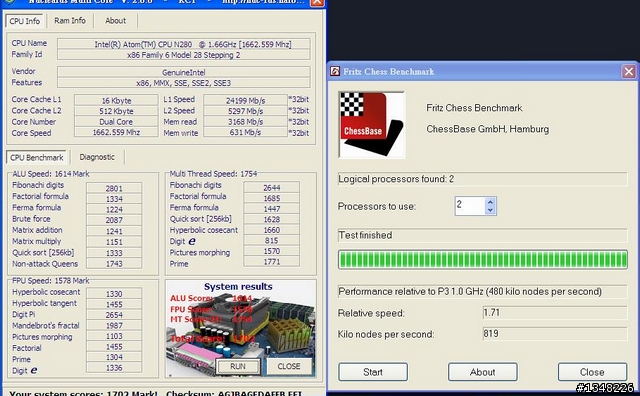Click Multi Thread Digit e score 815
The width and height of the screenshot is (640, 396).
(271, 240)
